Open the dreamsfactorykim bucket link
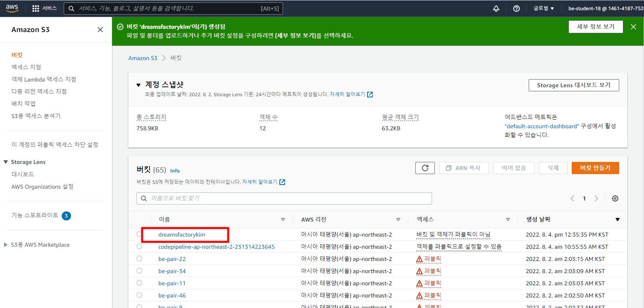This screenshot has width=644, height=308. tap(182, 235)
